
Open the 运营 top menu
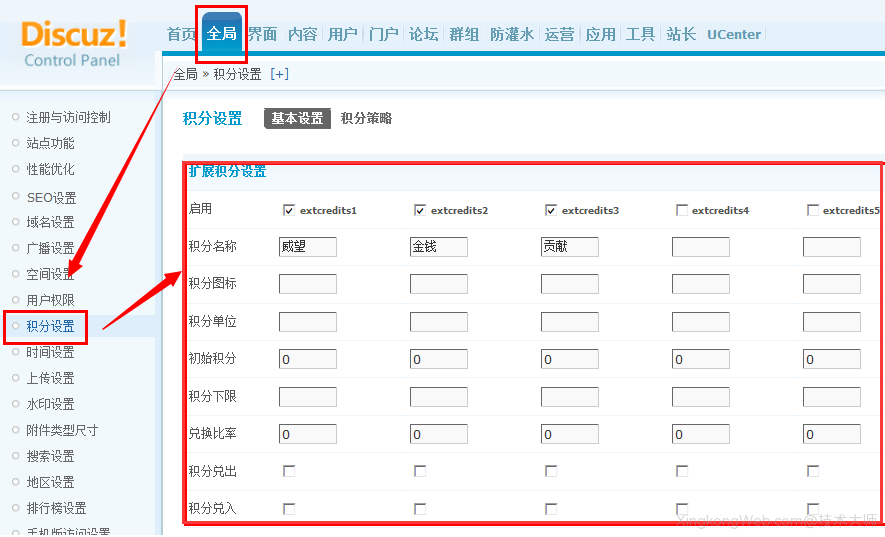click(x=559, y=34)
